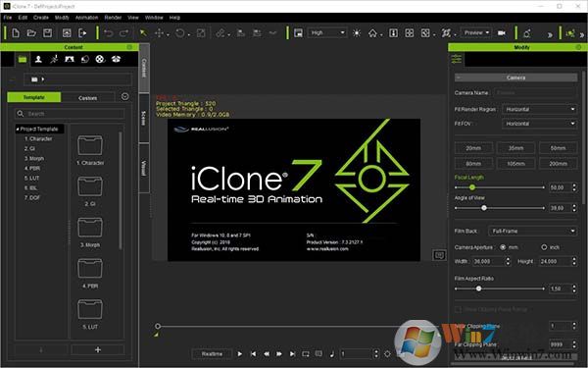
Task: Open the Animation running figure icon
Action: click(x=54, y=59)
